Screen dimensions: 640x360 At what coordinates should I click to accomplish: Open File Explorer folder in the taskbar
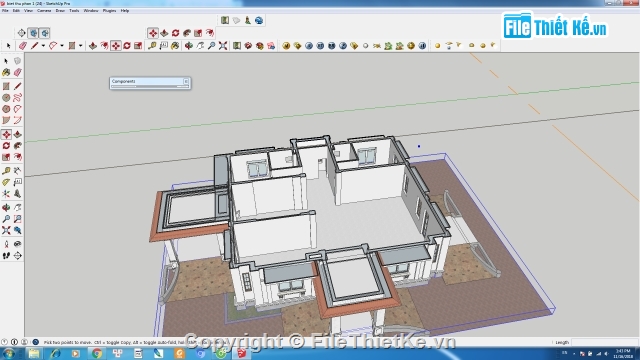point(34,353)
